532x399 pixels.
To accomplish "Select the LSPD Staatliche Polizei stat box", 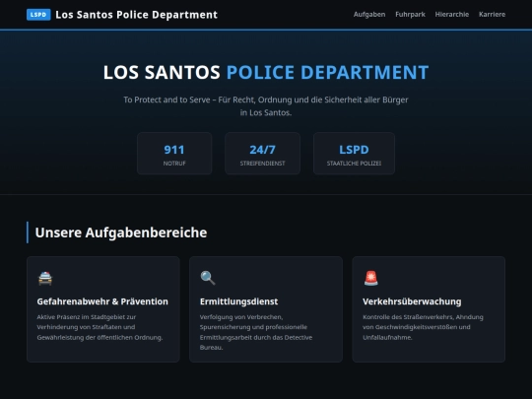I will (x=354, y=154).
